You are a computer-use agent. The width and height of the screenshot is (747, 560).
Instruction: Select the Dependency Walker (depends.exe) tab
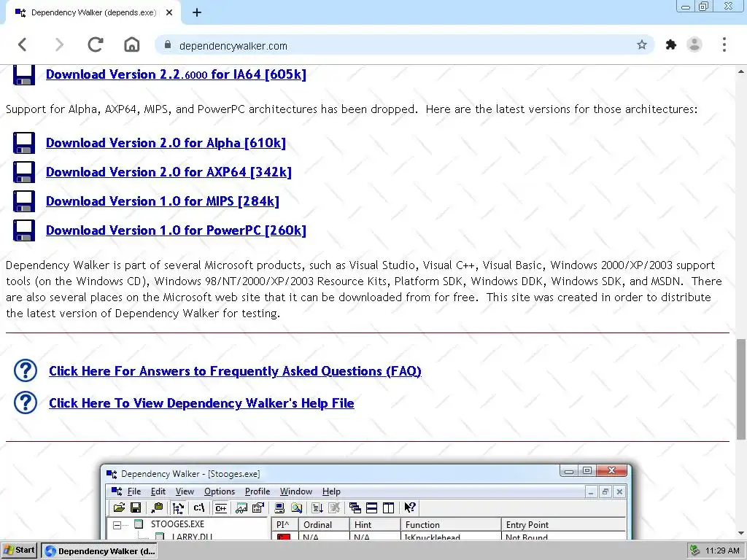tap(93, 13)
